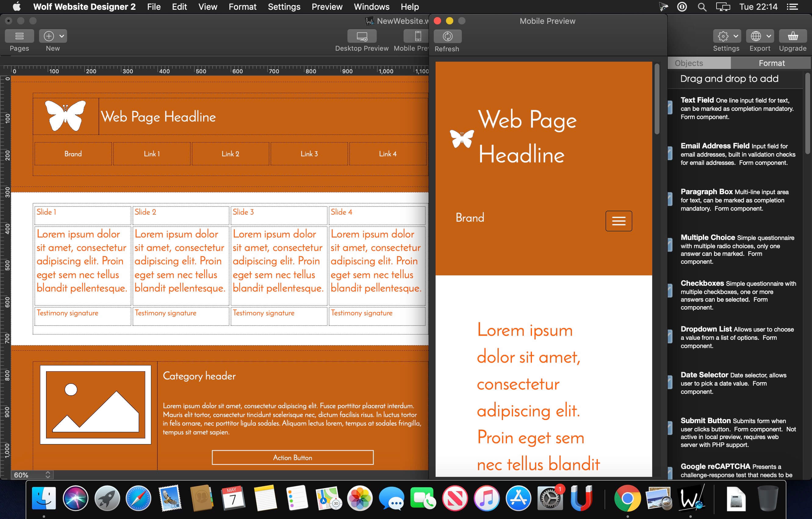
Task: Select the Link 2 nav cell
Action: click(x=230, y=154)
